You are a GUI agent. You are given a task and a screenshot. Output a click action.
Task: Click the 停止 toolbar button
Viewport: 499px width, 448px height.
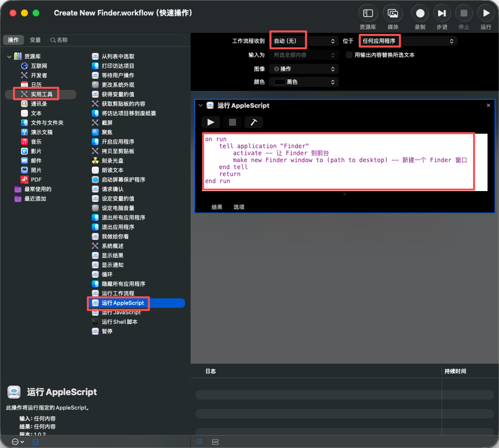point(464,13)
